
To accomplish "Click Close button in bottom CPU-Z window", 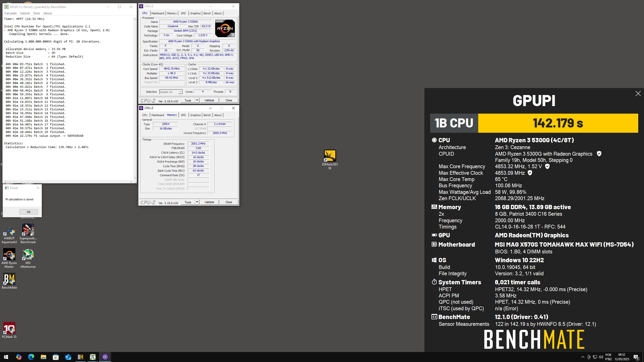I will coord(229,202).
